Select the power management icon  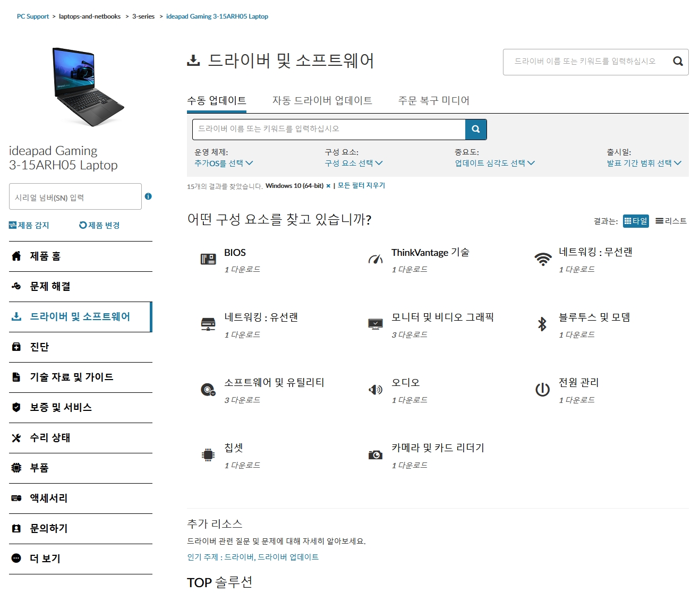pos(542,389)
